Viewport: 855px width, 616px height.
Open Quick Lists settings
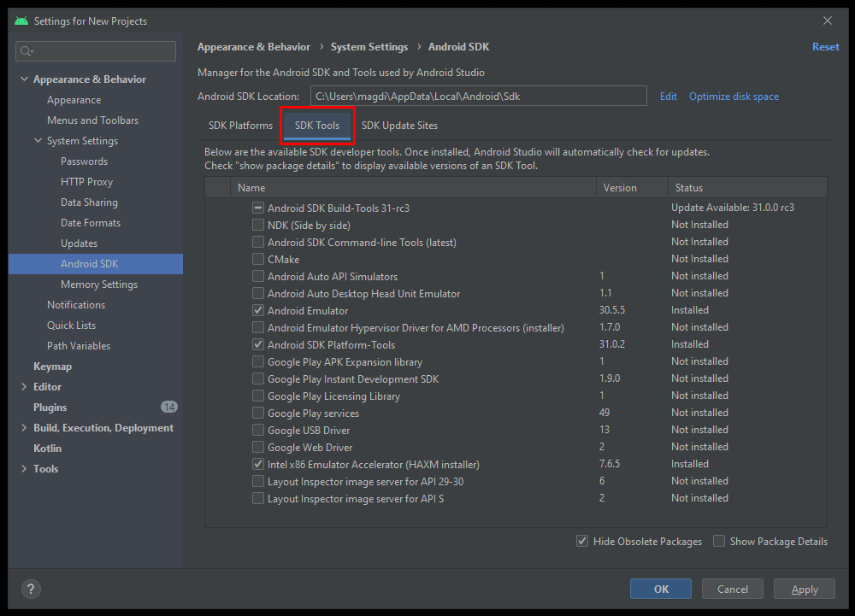72,326
